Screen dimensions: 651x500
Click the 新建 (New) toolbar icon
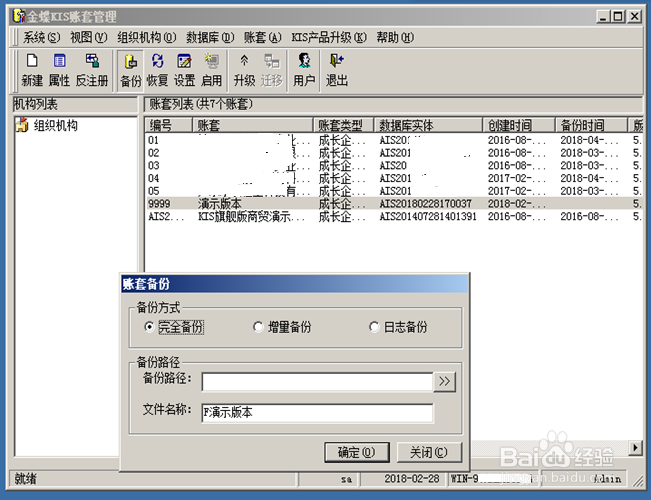(32, 70)
